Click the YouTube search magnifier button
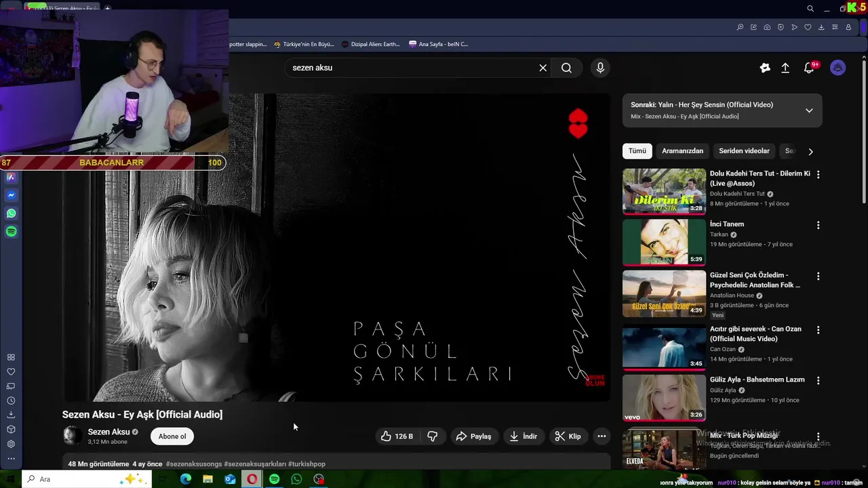 566,68
